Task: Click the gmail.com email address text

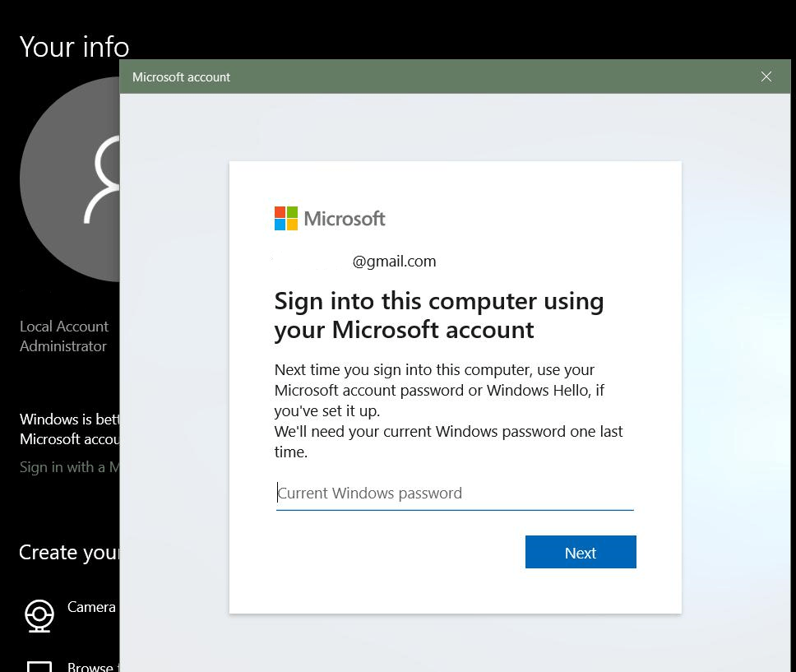Action: (x=395, y=261)
